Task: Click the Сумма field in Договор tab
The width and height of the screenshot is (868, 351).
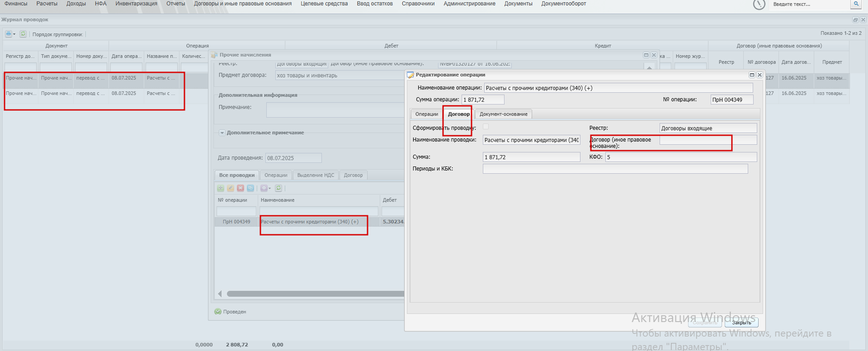Action: [531, 157]
